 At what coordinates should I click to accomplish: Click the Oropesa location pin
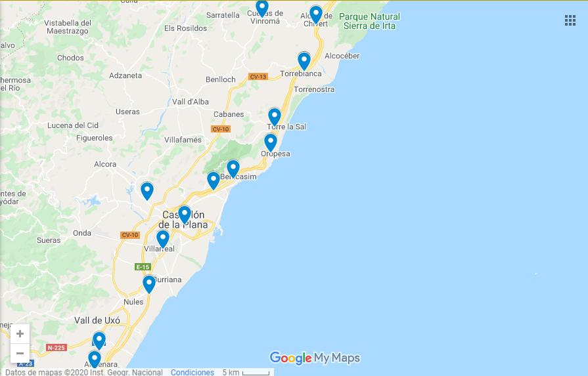click(271, 142)
